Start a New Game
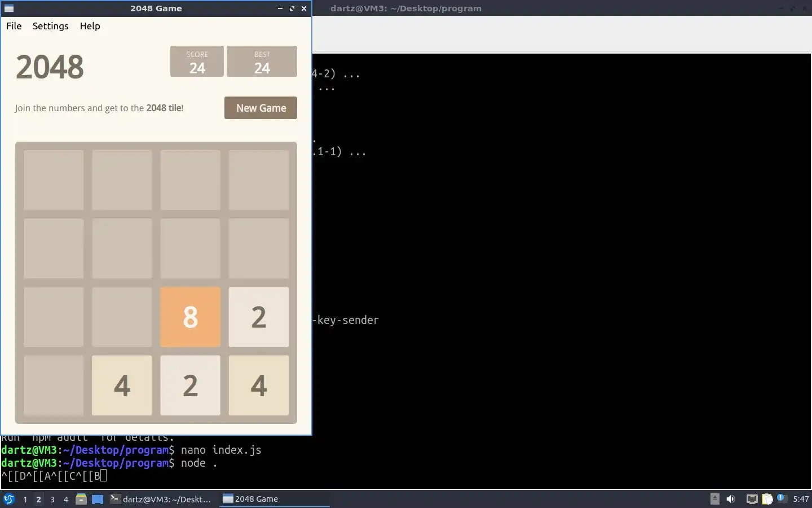Viewport: 812px width, 508px height. click(261, 108)
